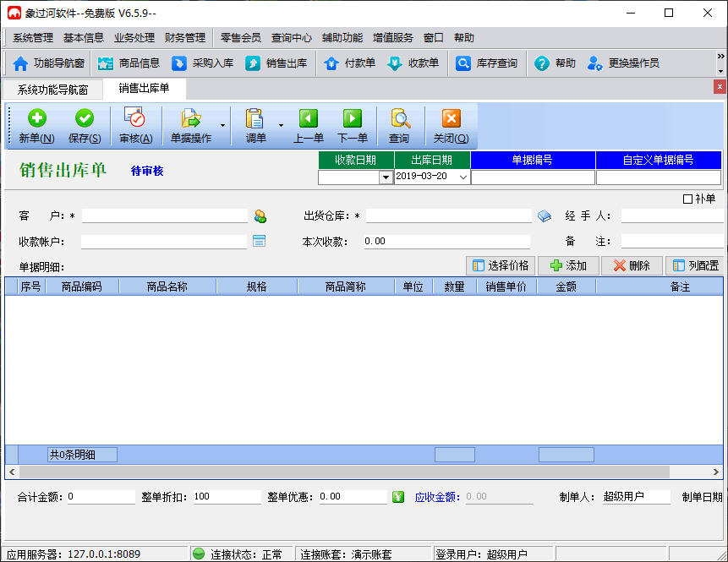Screen dimensions: 728x562
Task: Click the green ¥ icon beside 整单优惠
Action: click(x=398, y=497)
